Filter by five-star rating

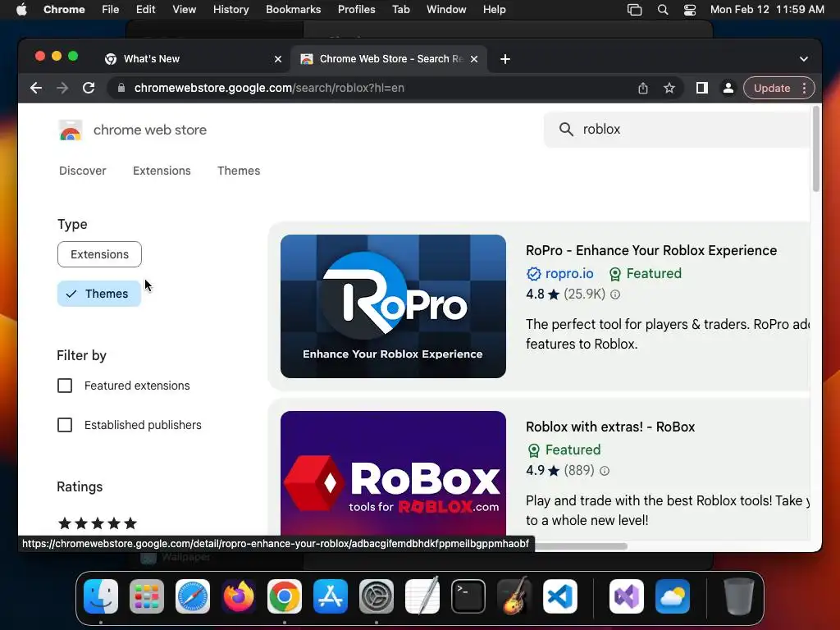(98, 523)
